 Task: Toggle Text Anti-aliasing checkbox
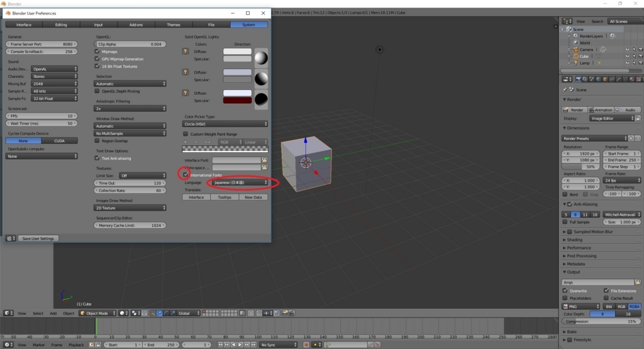(x=97, y=158)
